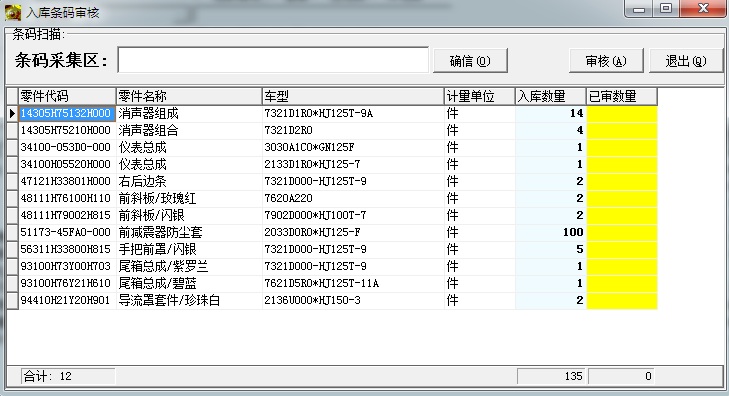The width and height of the screenshot is (729, 396).
Task: Click the 退出(Q) exit button
Action: [x=686, y=61]
